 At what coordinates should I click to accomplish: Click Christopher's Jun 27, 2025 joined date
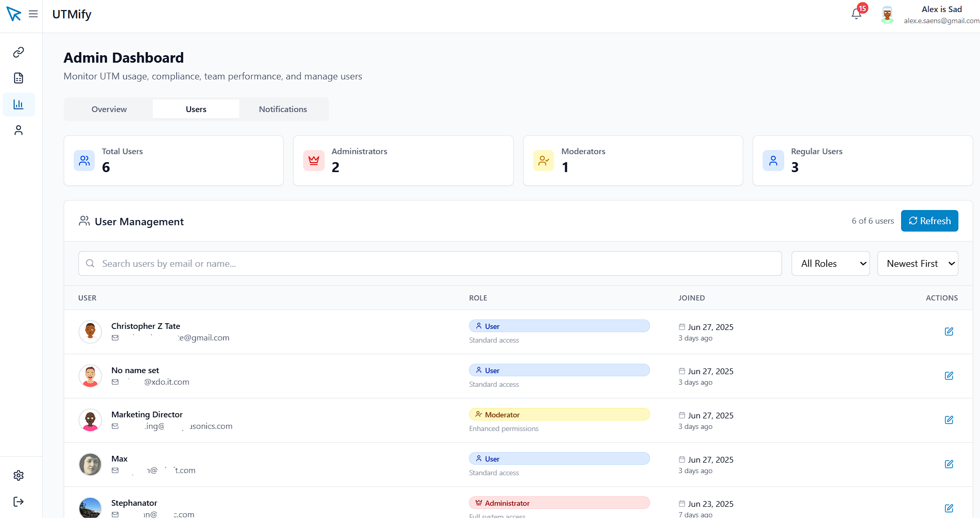click(711, 327)
